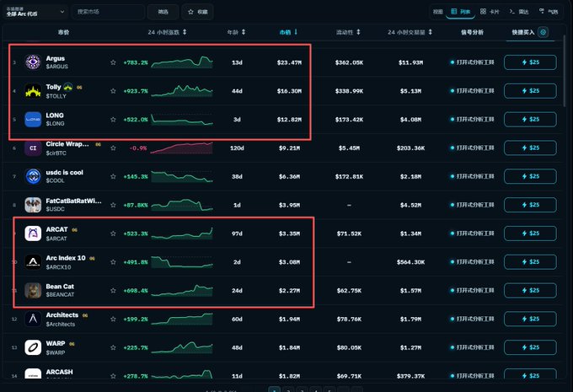The height and width of the screenshot is (392, 573).
Task: Click the Arc Index 10 logo
Action: point(33,262)
